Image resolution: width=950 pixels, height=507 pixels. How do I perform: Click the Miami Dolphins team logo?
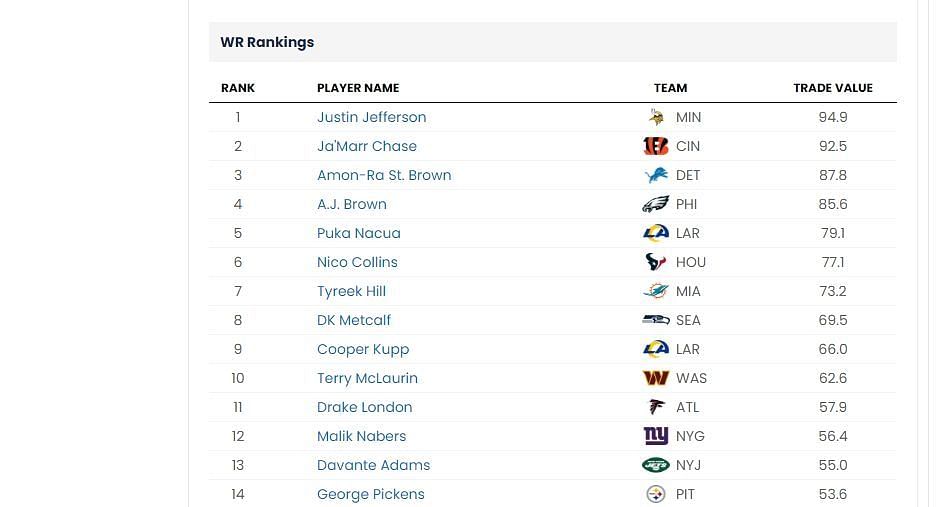[x=656, y=291]
